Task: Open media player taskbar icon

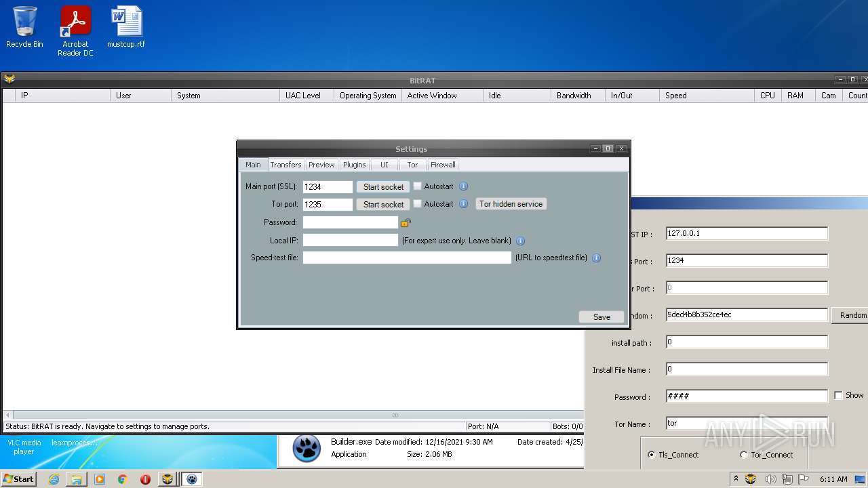Action: (100, 479)
